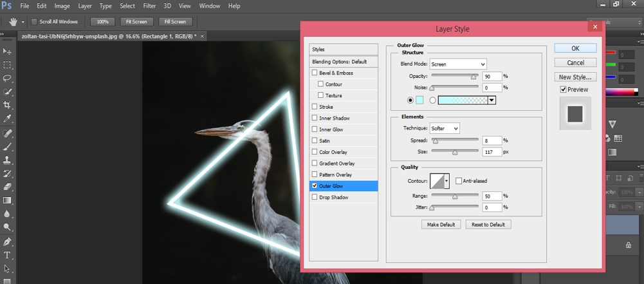Enable the Inner Shadow checkbox
Viewport: 644px width, 284px height.
[315, 118]
